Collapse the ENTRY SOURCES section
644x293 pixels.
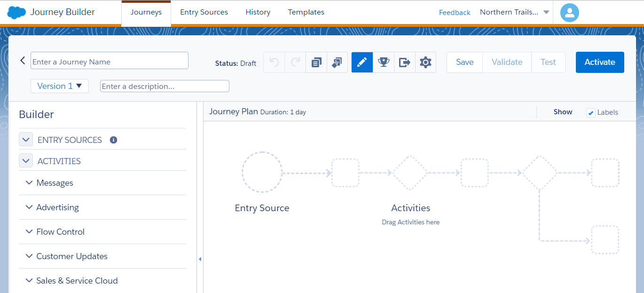[x=26, y=140]
